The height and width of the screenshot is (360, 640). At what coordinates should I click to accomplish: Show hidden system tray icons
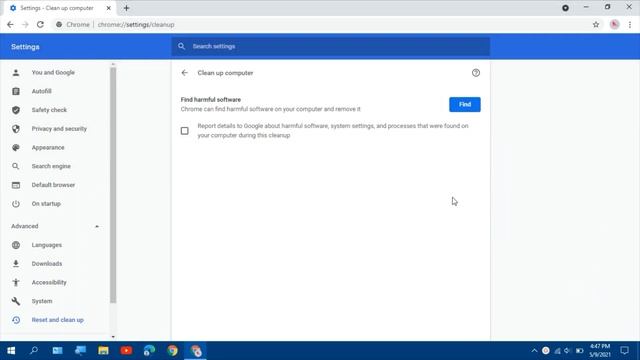(534, 351)
